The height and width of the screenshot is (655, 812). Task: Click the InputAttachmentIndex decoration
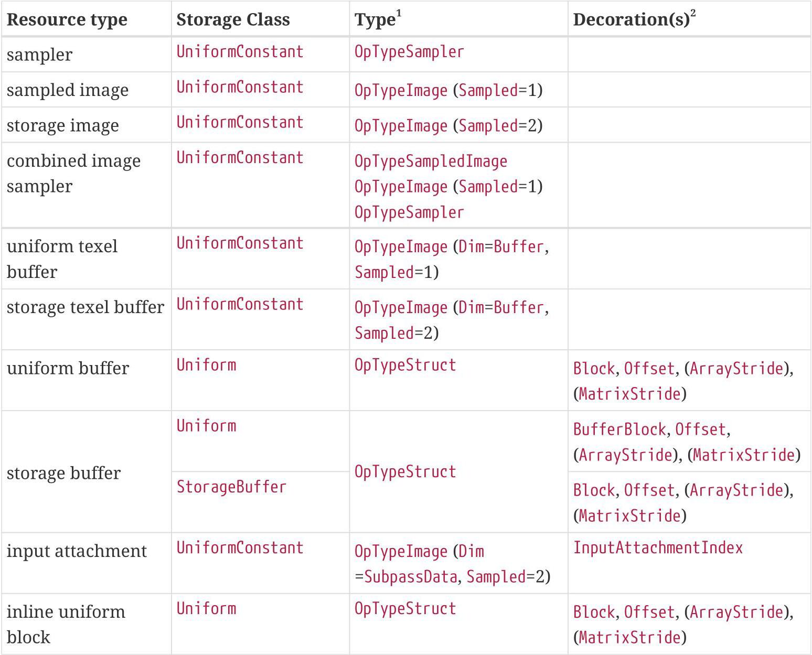(x=658, y=547)
